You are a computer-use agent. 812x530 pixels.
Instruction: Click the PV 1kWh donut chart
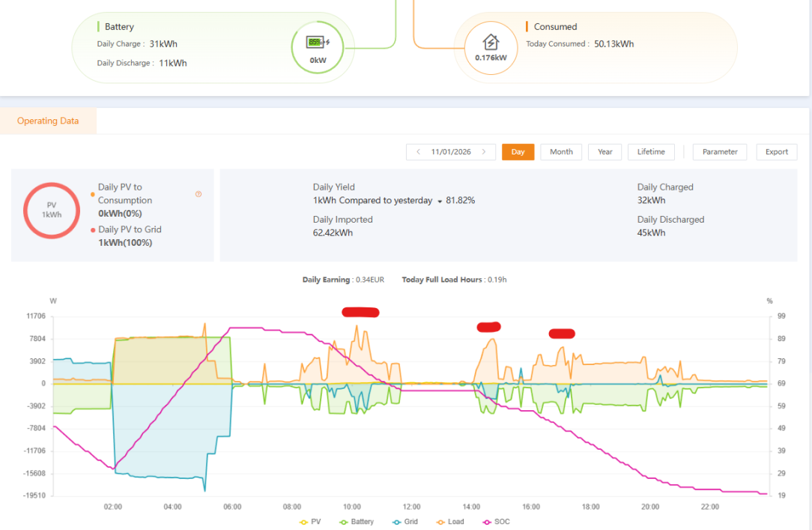pyautogui.click(x=51, y=211)
